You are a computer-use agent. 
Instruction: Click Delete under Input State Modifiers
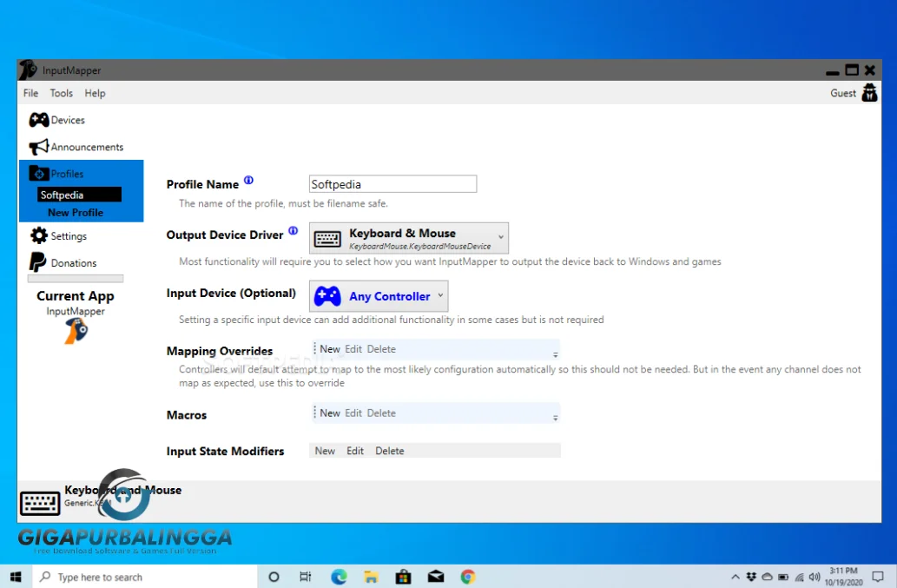389,451
